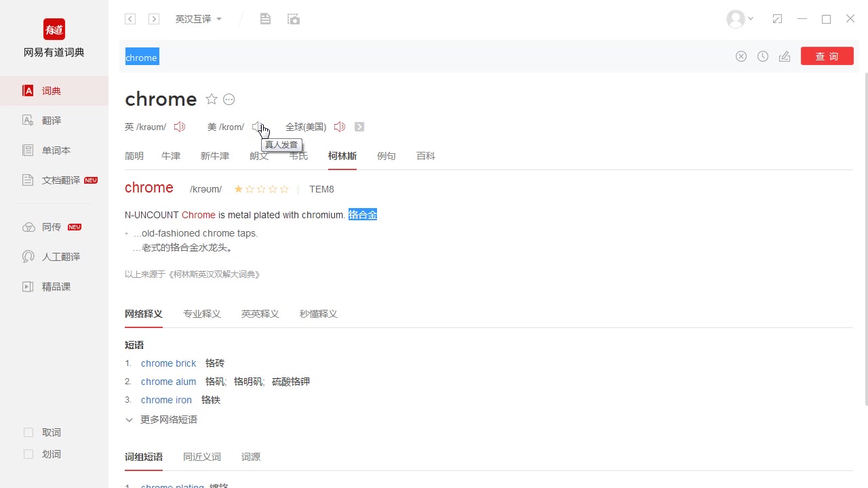This screenshot has width=868, height=488.
Task: Play global pronunciation speaker icon
Action: (340, 127)
